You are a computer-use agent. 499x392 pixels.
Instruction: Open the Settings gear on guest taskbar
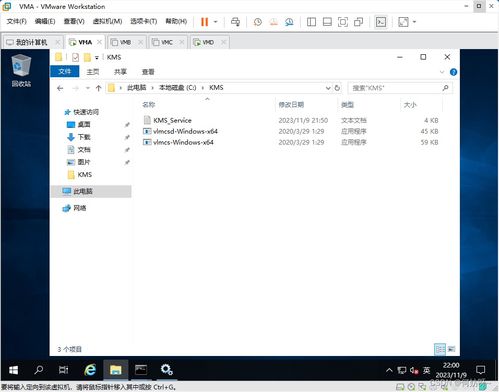coord(166,370)
